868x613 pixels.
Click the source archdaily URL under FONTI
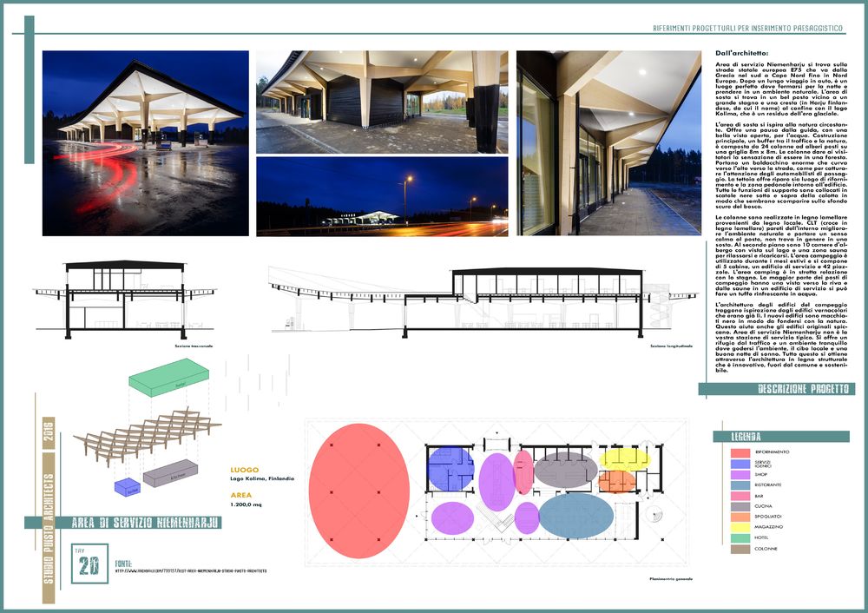[x=191, y=570]
